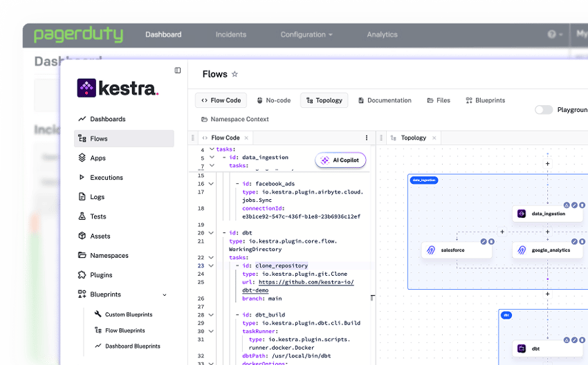Toggle the Playground switch
Screen dimensions: 588x365
(x=544, y=110)
